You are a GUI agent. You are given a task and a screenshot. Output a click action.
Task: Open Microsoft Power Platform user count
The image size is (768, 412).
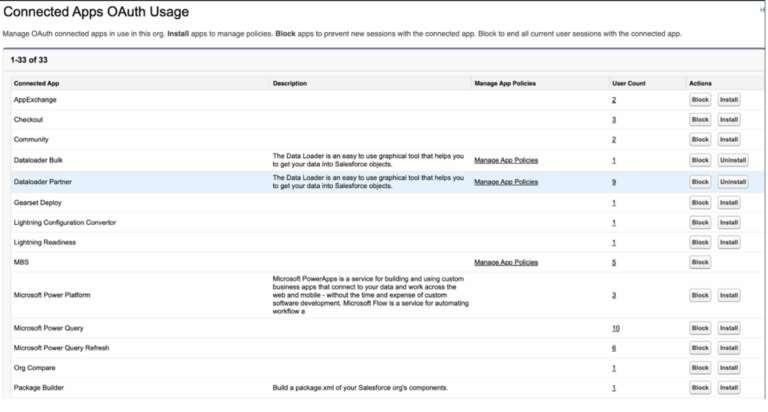coord(614,295)
